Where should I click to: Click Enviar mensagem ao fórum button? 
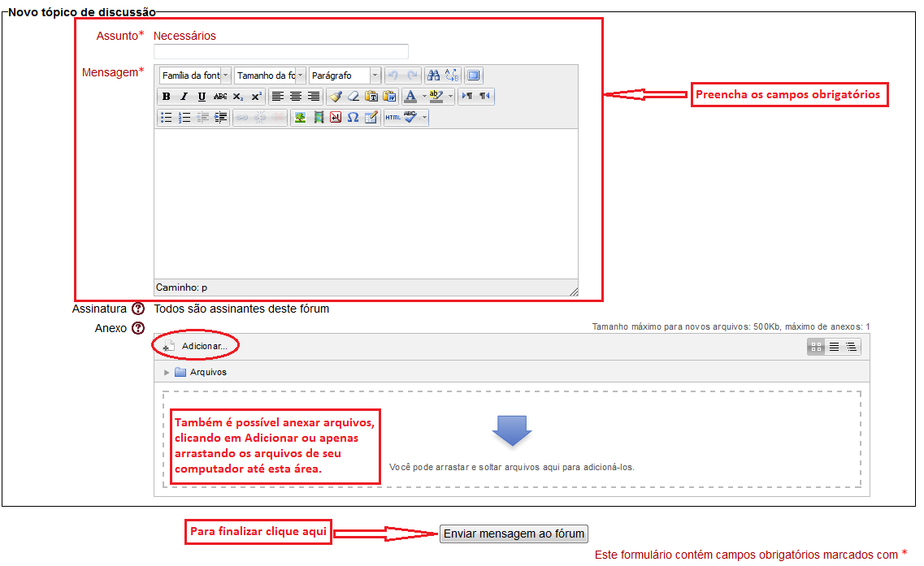[x=514, y=534]
